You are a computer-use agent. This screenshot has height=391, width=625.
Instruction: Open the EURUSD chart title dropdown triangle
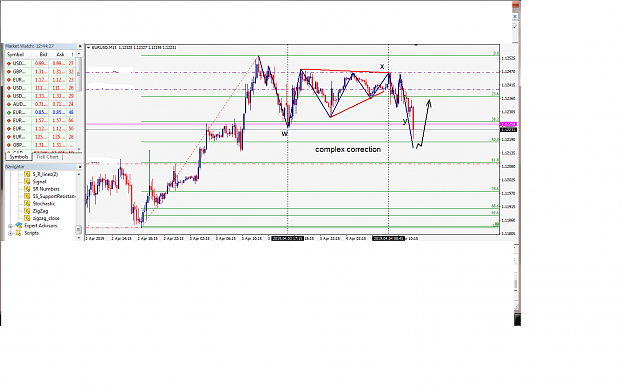(x=88, y=47)
